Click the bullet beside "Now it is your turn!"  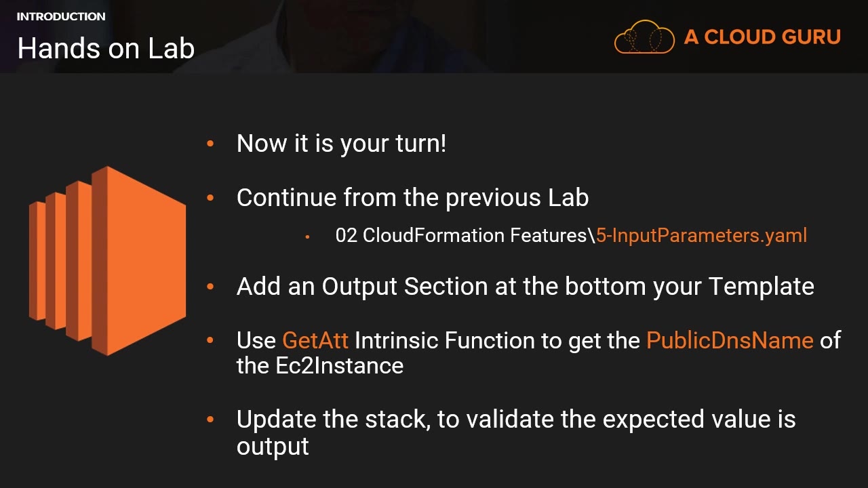coord(210,144)
